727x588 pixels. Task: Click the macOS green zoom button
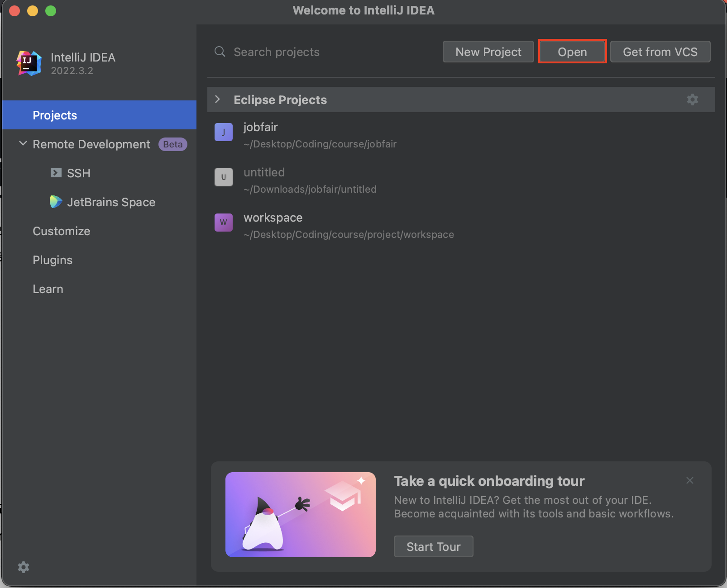point(51,10)
